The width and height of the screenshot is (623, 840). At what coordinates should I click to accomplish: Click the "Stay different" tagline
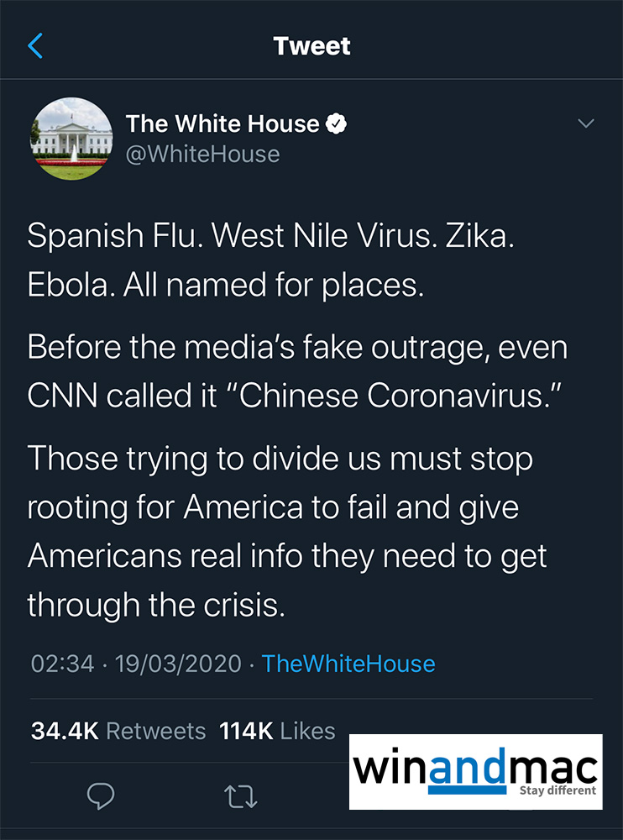pos(558,790)
